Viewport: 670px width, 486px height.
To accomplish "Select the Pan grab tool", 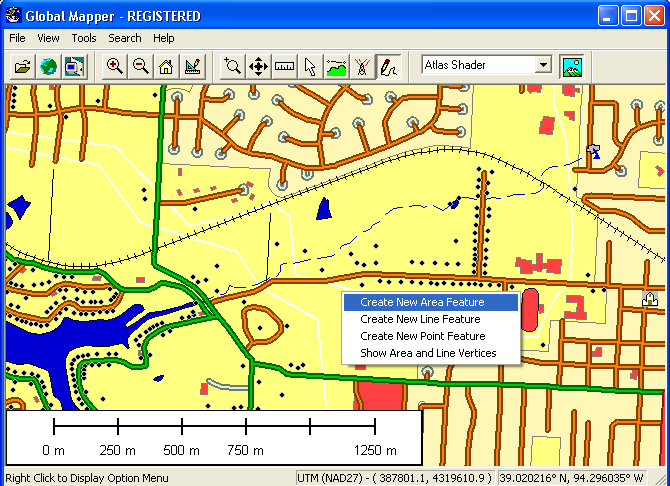I will [259, 67].
